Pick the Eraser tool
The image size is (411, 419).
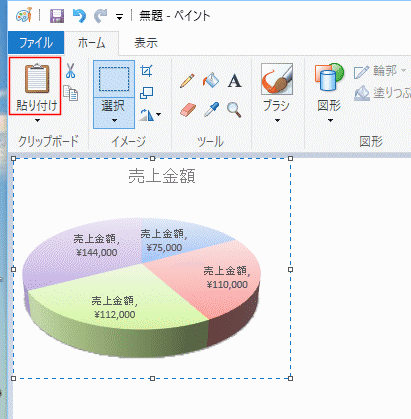click(x=188, y=110)
